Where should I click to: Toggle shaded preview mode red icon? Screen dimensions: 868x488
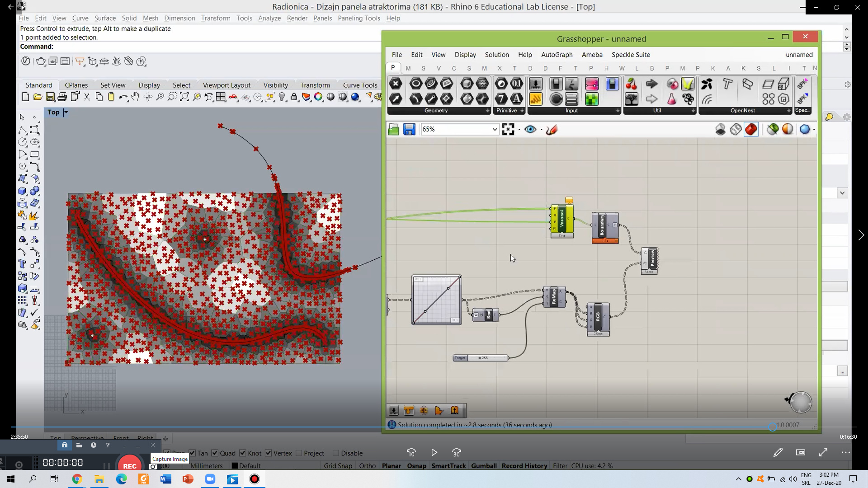(751, 130)
